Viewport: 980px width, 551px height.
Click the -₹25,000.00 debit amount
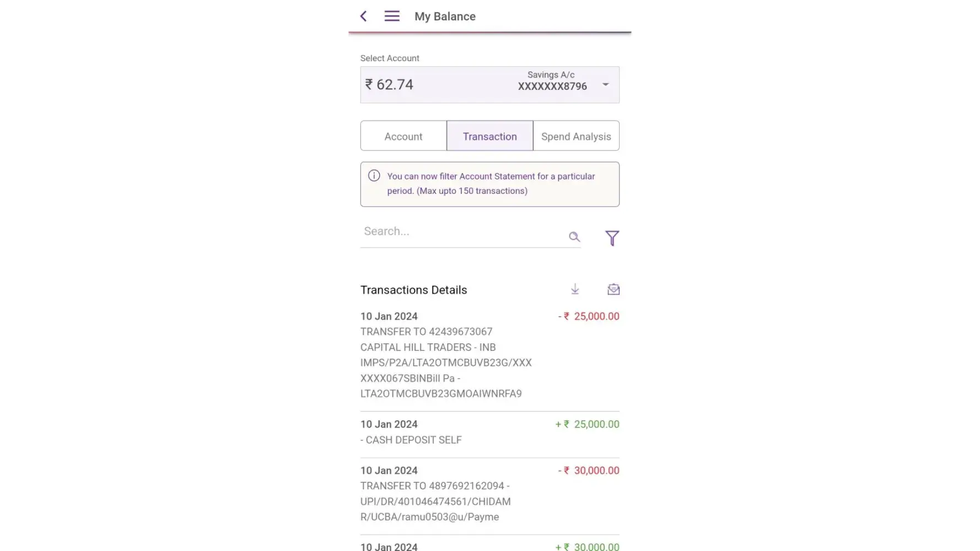point(589,316)
